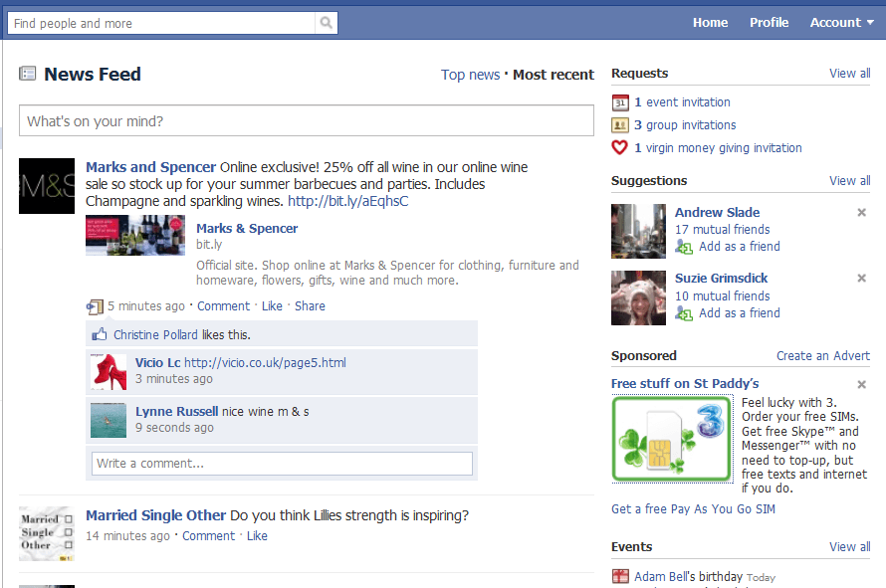Click the Write a comment field
The image size is (886, 588).
click(x=282, y=464)
